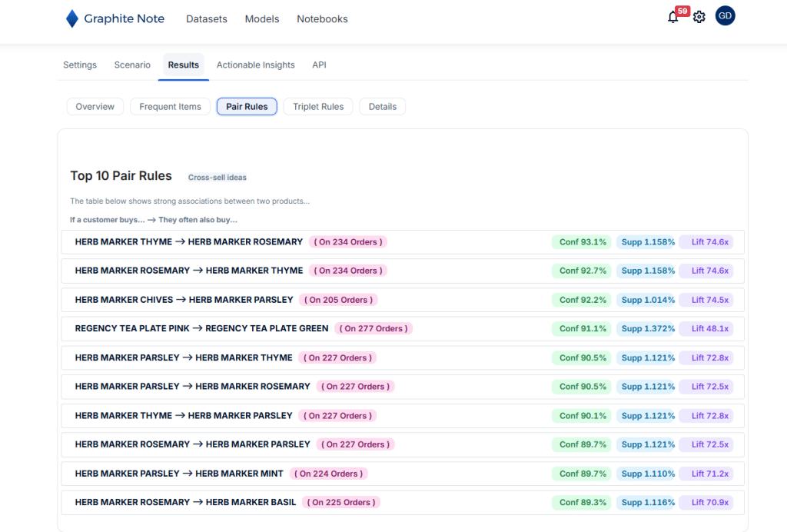Switch to the Triplet Rules view
787x532 pixels.
pyautogui.click(x=318, y=107)
